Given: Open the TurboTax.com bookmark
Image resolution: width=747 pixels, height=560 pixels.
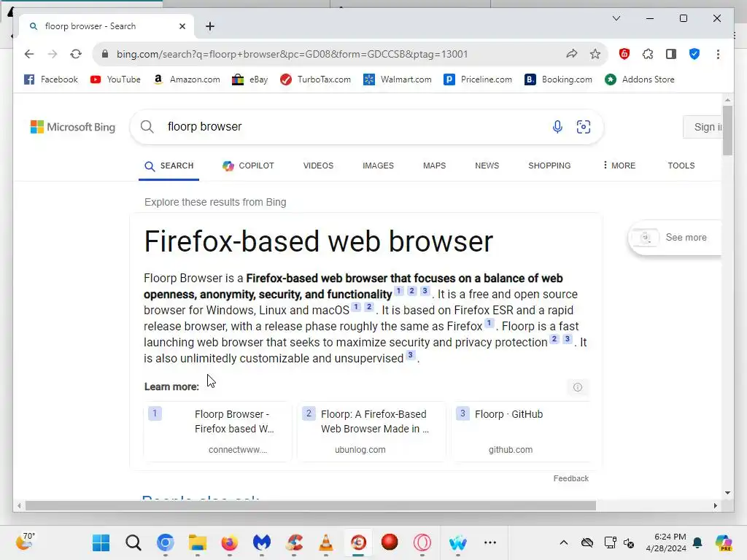Looking at the screenshot, I should pos(315,79).
